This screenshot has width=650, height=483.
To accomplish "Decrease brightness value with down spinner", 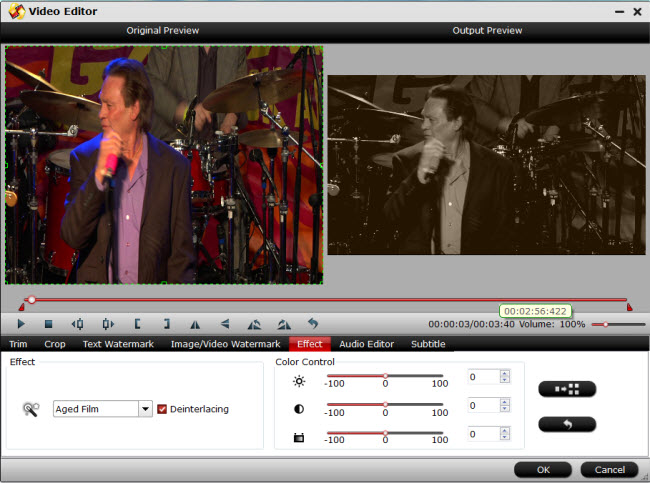I will [x=504, y=380].
